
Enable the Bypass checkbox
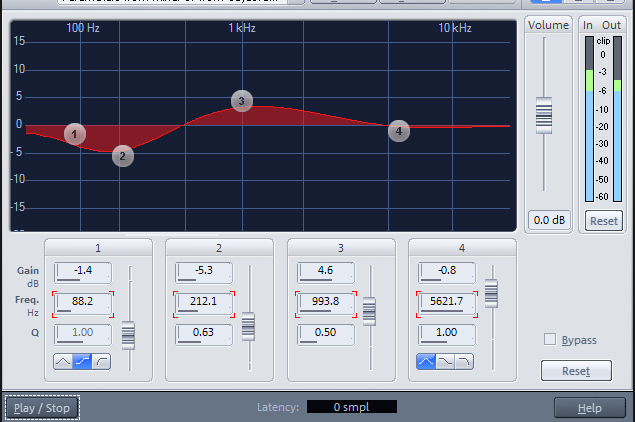point(550,339)
